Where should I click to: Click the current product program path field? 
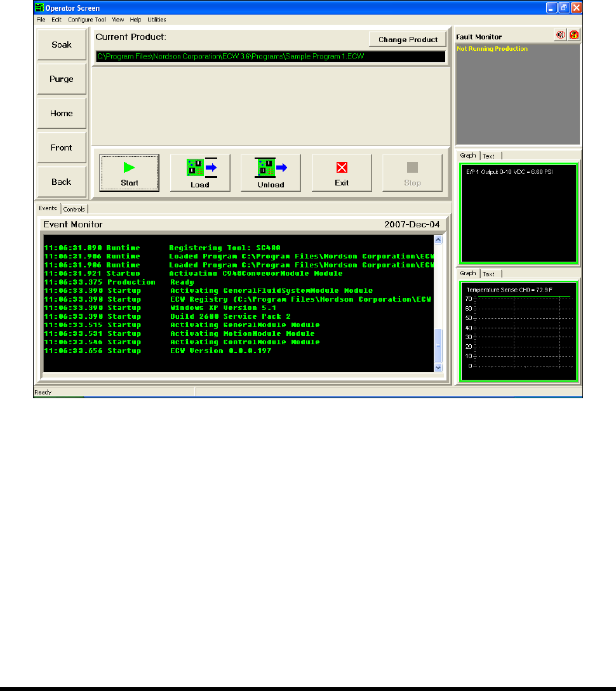[271, 57]
